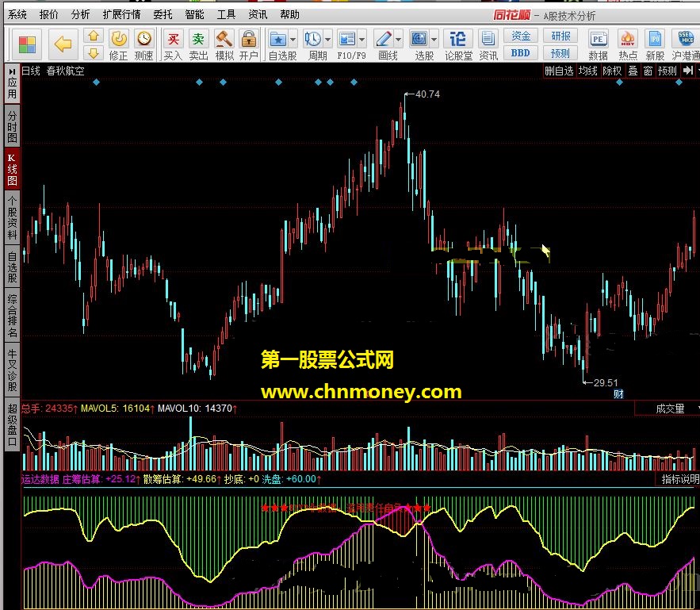Viewport: 700px width, 610px height.
Task: Click the 删自选 button
Action: [559, 71]
